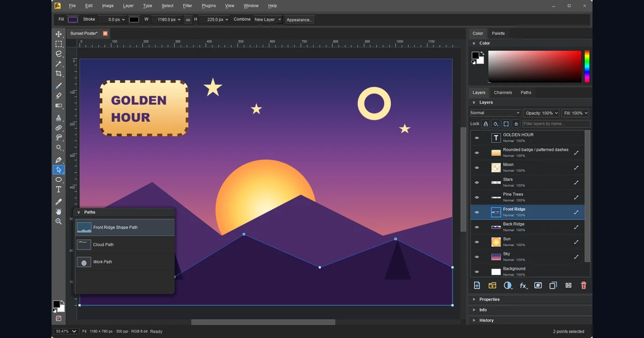Select the Front Ridge Shape Path row
This screenshot has width=644, height=338.
pos(125,227)
